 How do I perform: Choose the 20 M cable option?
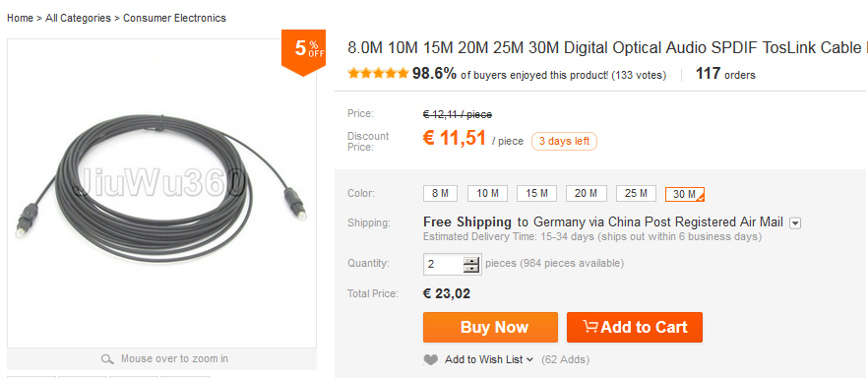pyautogui.click(x=587, y=194)
